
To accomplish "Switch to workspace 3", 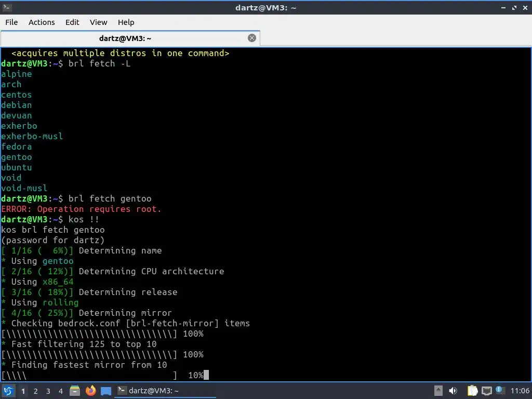I will (x=48, y=391).
